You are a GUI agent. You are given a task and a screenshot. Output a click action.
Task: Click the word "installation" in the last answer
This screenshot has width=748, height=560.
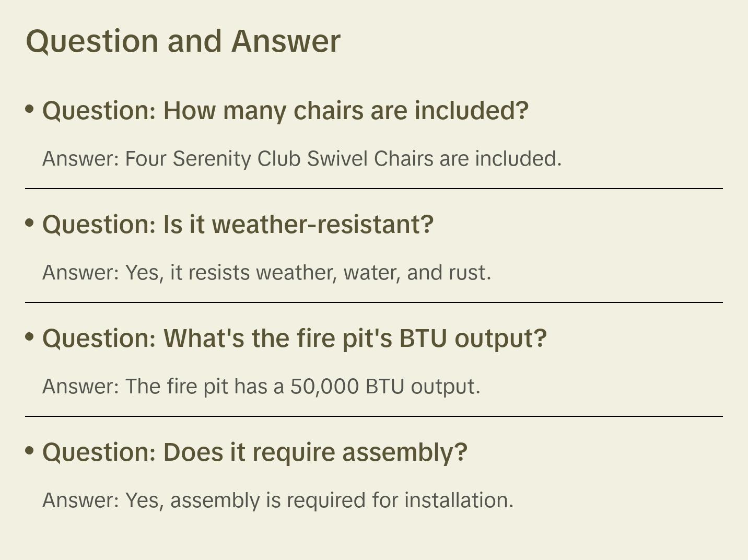[458, 500]
